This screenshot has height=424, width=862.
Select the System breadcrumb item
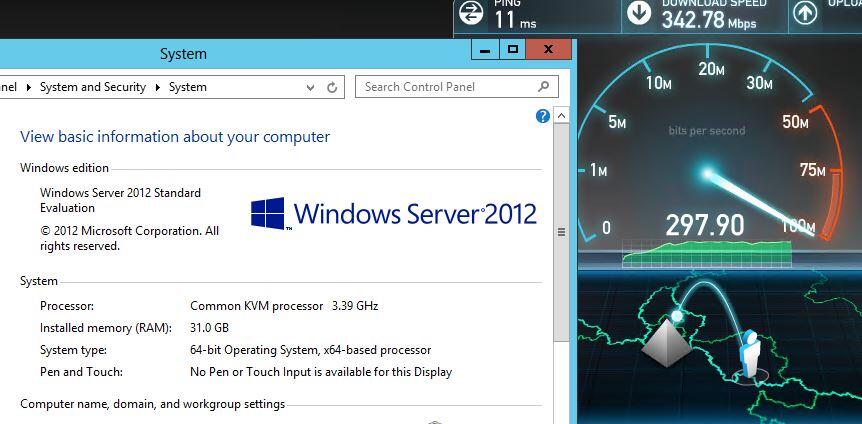pyautogui.click(x=187, y=87)
